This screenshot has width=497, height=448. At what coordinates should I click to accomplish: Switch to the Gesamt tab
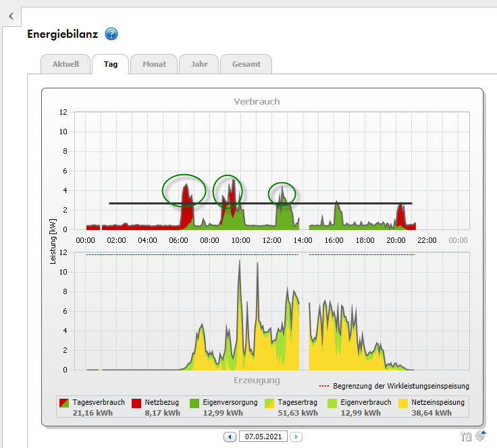tap(246, 65)
